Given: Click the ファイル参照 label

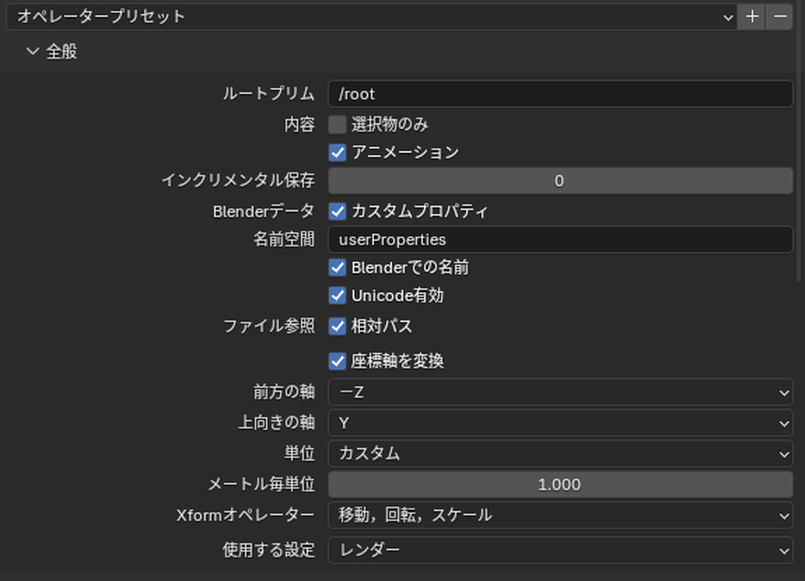Looking at the screenshot, I should click(269, 326).
